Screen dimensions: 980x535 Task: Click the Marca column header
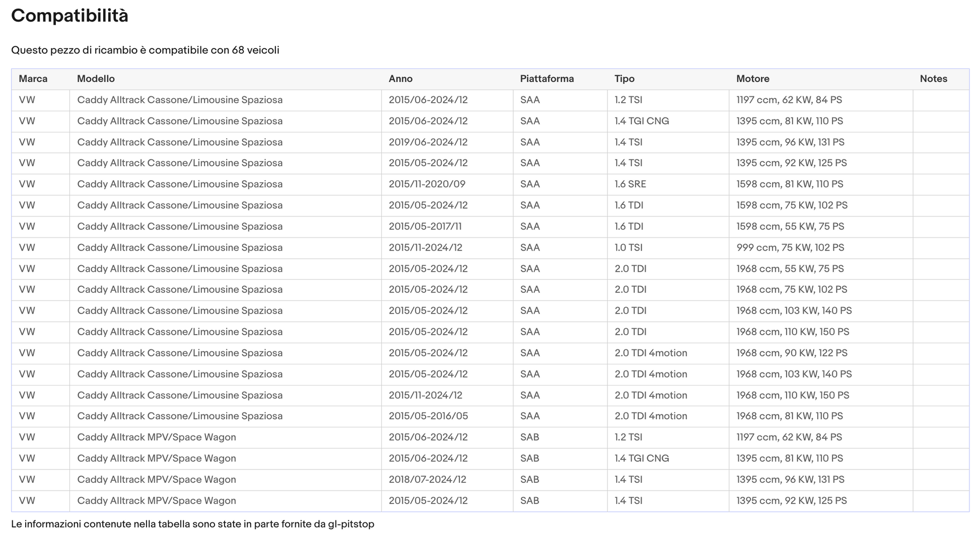(x=33, y=79)
